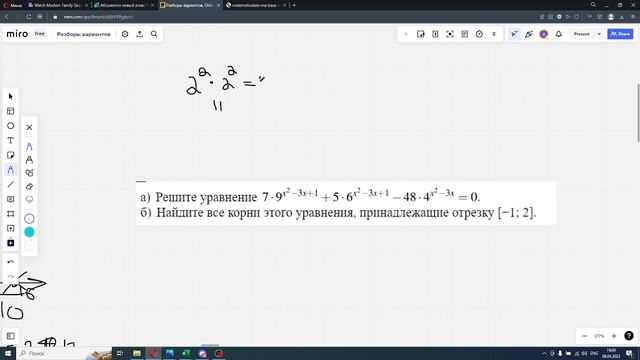Toggle the frames panel icon bottom-left
Image resolution: width=640 pixels, height=360 pixels.
click(11, 336)
